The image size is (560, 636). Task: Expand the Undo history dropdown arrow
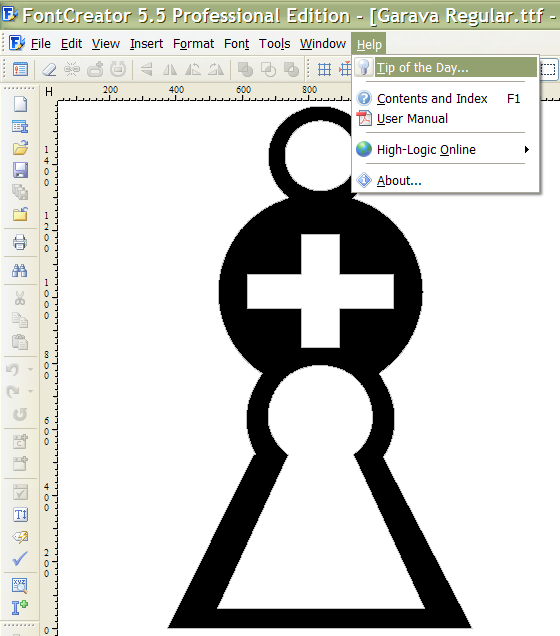tap(30, 370)
